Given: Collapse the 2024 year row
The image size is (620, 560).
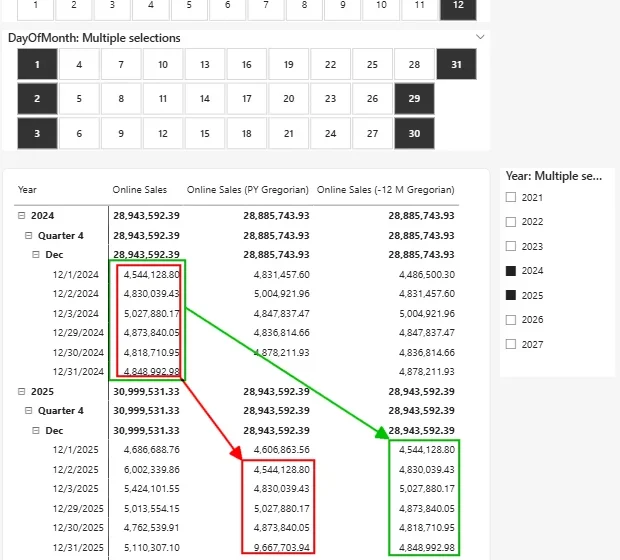Looking at the screenshot, I should coord(21,215).
